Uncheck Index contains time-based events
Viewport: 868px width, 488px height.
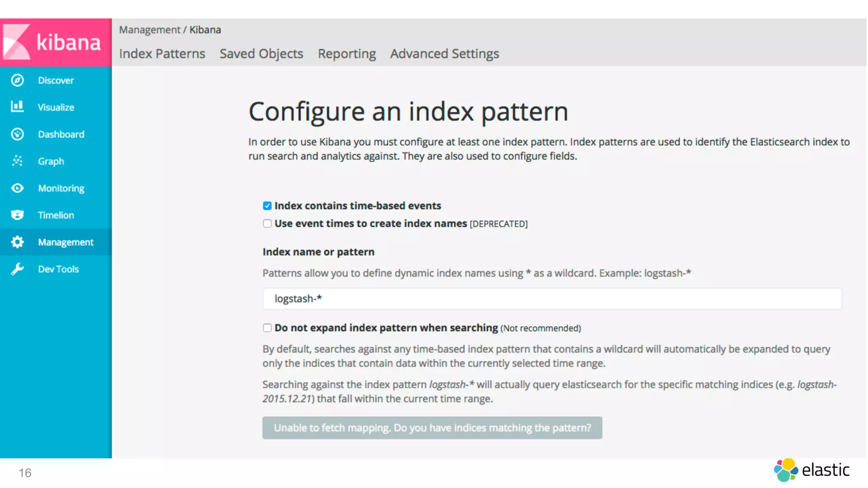point(267,206)
